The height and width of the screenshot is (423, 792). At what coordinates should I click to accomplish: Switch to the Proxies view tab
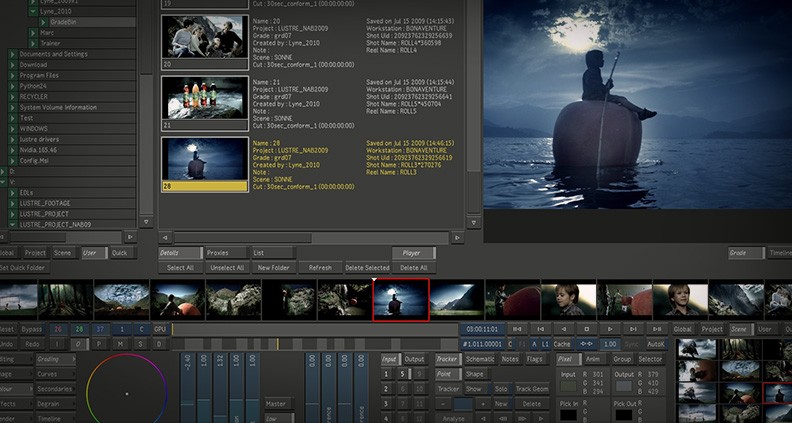coord(227,253)
